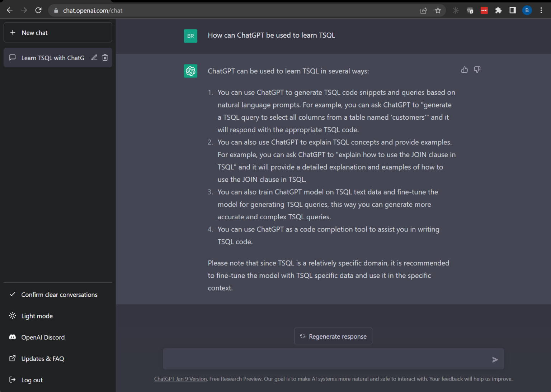Click the browser reload icon
551x392 pixels.
38,10
